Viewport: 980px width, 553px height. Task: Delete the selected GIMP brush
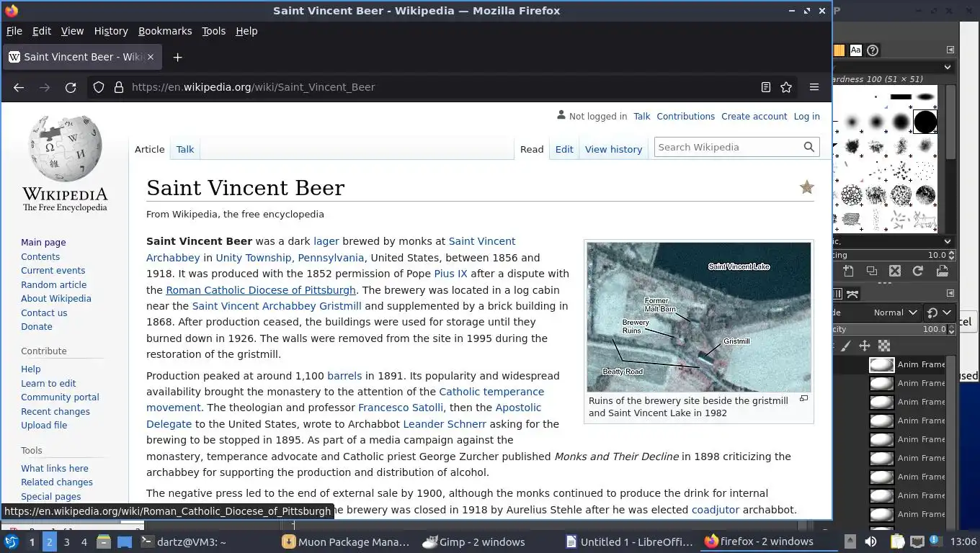point(895,271)
